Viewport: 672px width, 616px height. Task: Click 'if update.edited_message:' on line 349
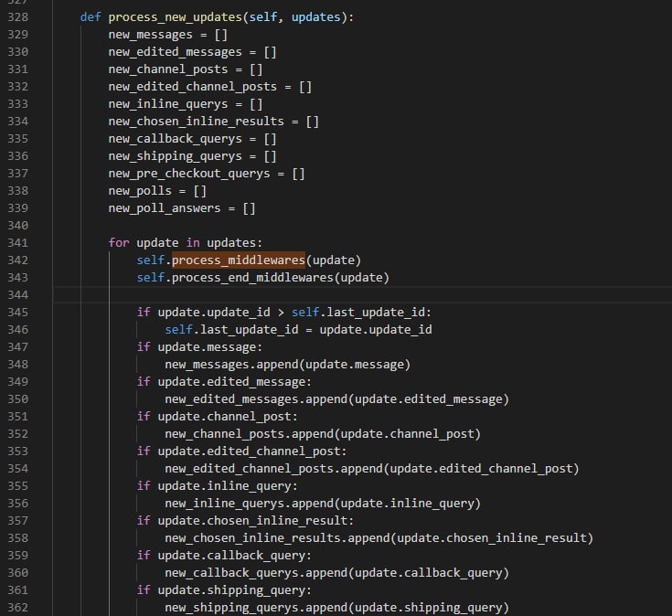click(x=224, y=382)
